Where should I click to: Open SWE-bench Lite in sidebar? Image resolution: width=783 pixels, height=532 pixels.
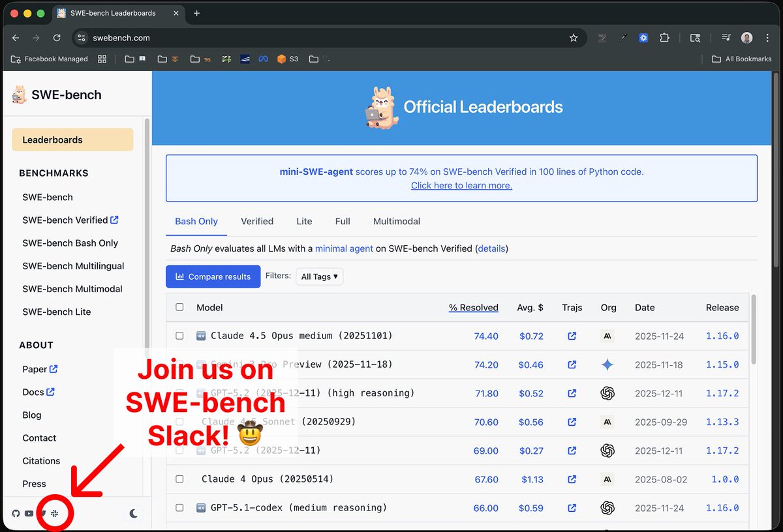[57, 312]
